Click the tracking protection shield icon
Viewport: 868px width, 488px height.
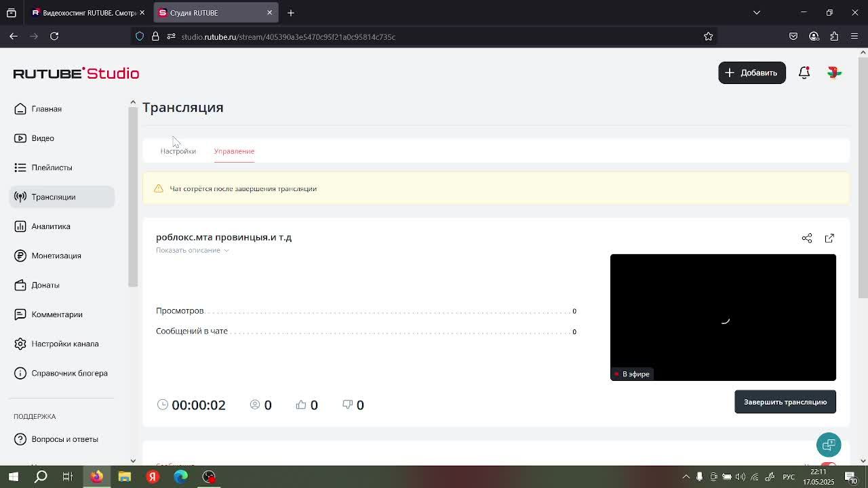pyautogui.click(x=140, y=37)
